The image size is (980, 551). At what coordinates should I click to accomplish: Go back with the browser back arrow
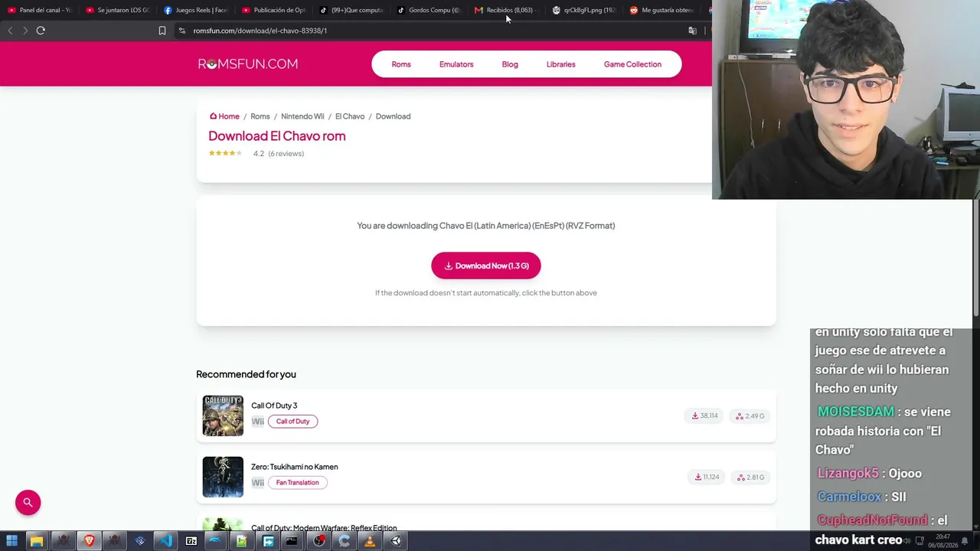10,31
